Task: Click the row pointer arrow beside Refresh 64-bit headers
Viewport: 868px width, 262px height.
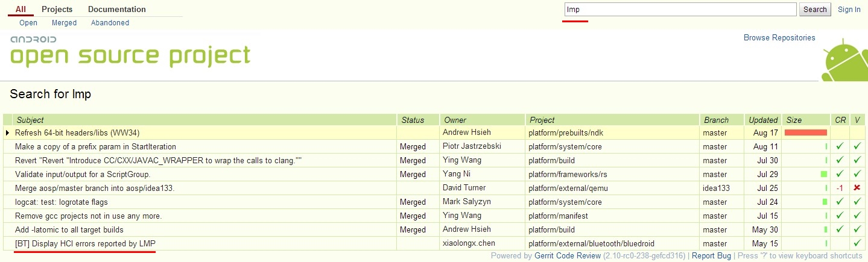Action: pyautogui.click(x=7, y=133)
